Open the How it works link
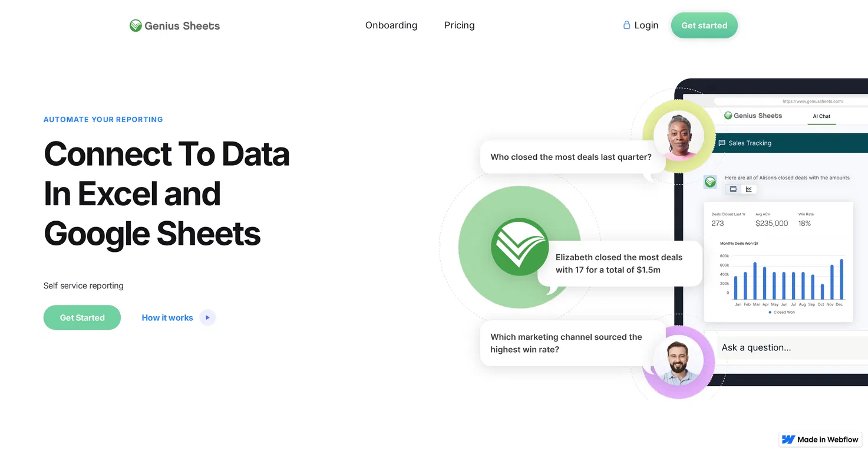Screen dimensions: 868x453 coord(167,317)
